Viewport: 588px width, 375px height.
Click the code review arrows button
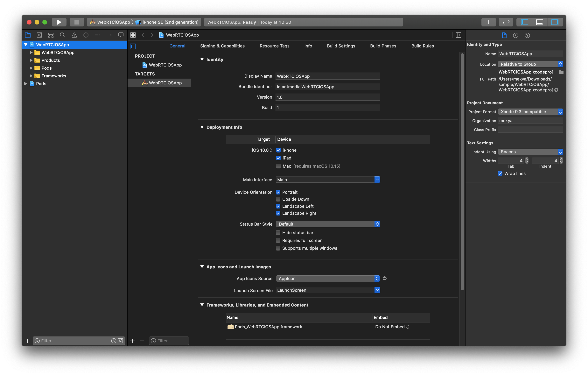(506, 22)
